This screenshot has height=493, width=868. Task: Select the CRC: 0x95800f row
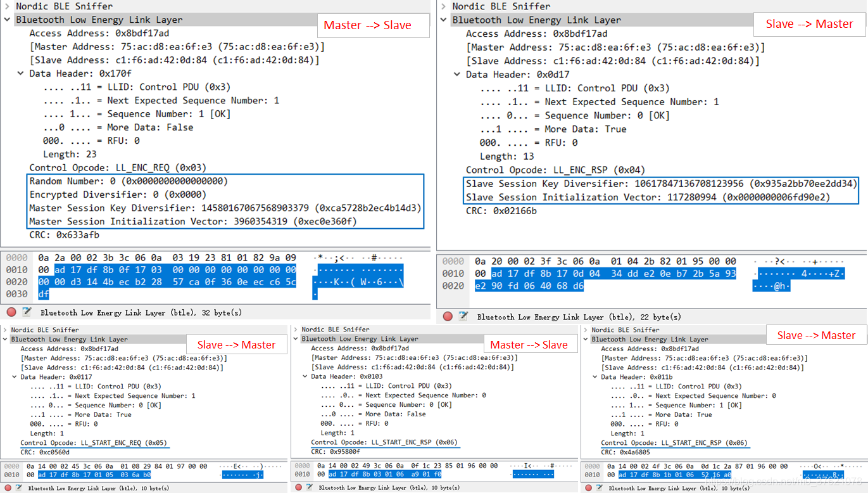(336, 452)
